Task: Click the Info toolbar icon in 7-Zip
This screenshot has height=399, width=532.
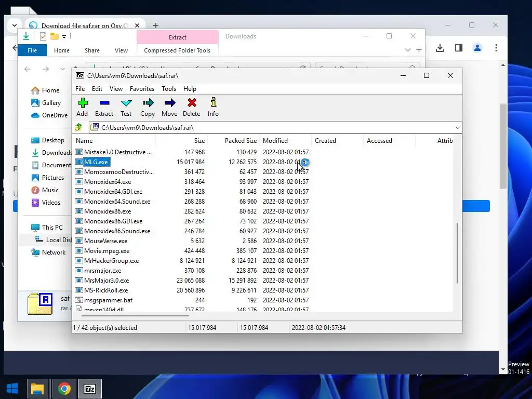Action: (x=213, y=107)
